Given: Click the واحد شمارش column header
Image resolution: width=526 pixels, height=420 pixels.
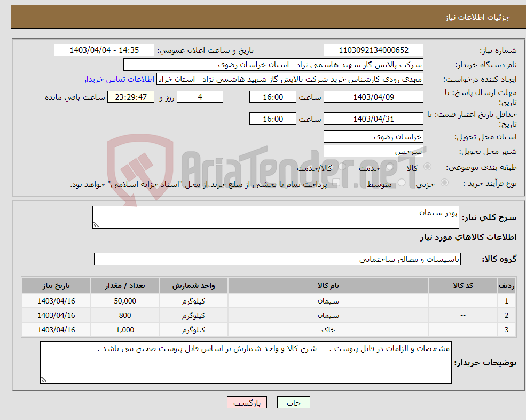Looking at the screenshot, I should click(x=193, y=286).
